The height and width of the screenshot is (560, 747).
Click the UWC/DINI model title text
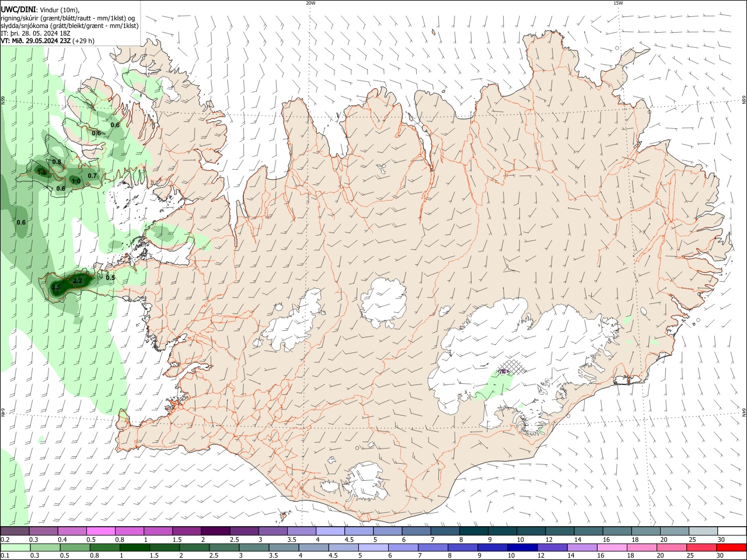click(19, 9)
